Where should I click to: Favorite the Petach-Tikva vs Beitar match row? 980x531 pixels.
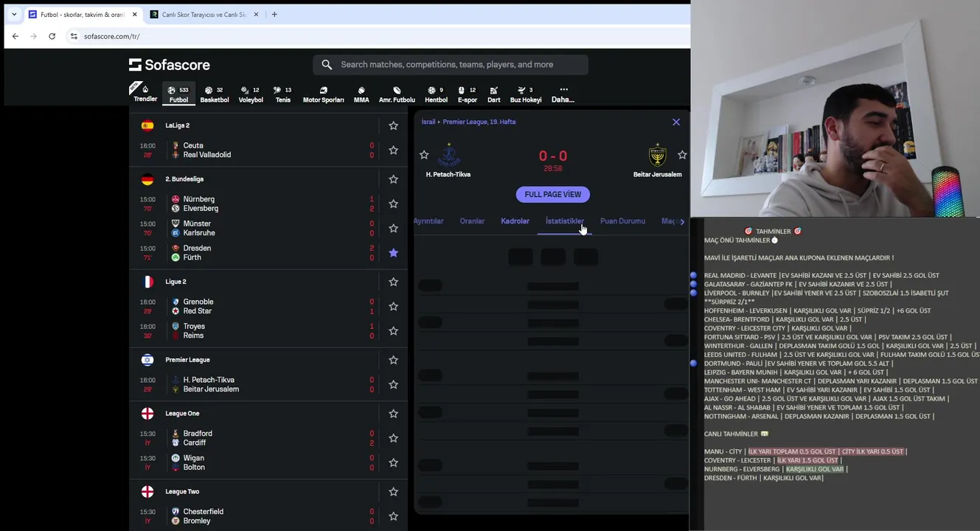click(x=393, y=384)
